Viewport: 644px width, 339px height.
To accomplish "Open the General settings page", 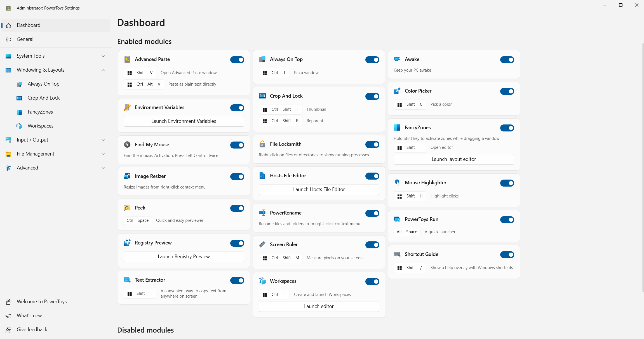I will pos(25,39).
